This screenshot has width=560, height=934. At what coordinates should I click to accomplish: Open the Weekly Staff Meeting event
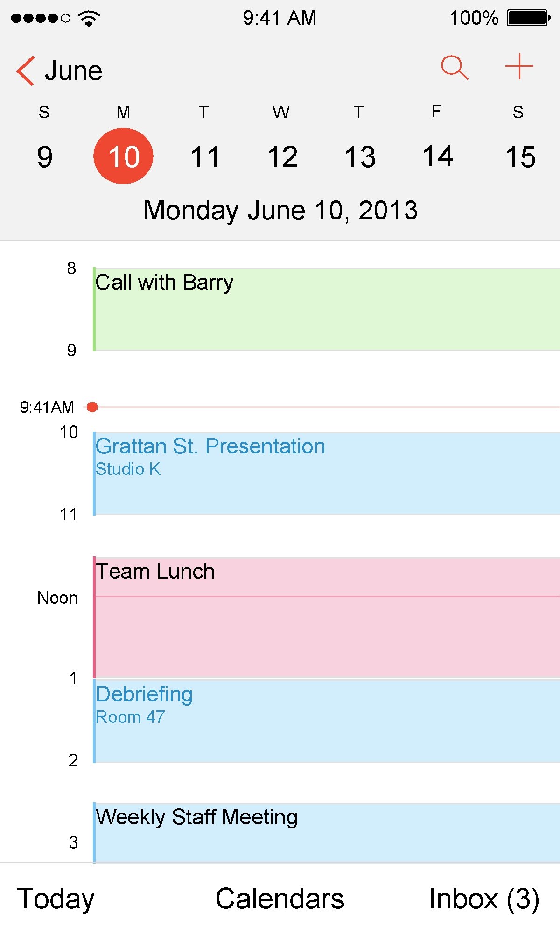pyautogui.click(x=327, y=832)
